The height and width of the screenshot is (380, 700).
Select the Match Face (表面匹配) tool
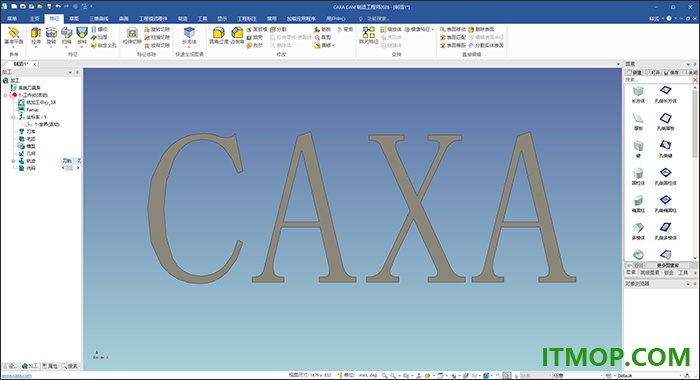pos(453,38)
